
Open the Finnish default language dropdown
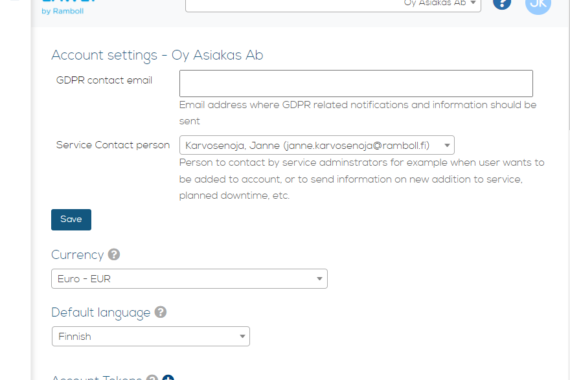coord(151,336)
